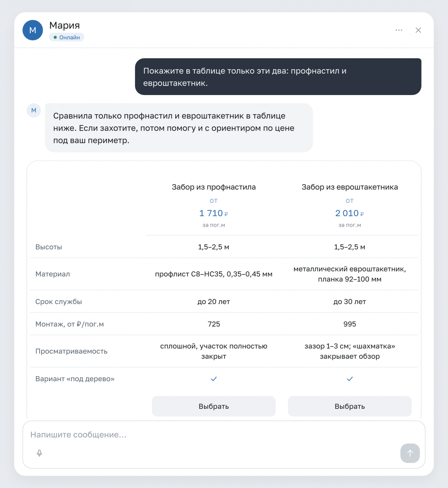
Task: Send the message with arrow button
Action: (410, 453)
